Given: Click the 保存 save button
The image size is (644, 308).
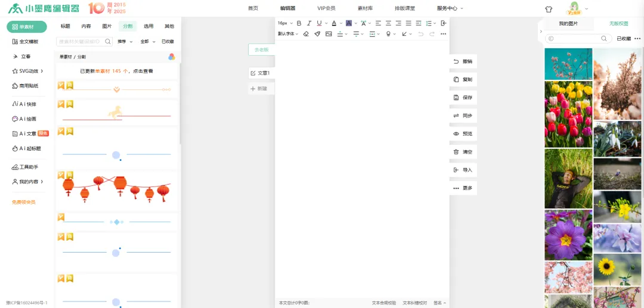Looking at the screenshot, I should pyautogui.click(x=463, y=98).
